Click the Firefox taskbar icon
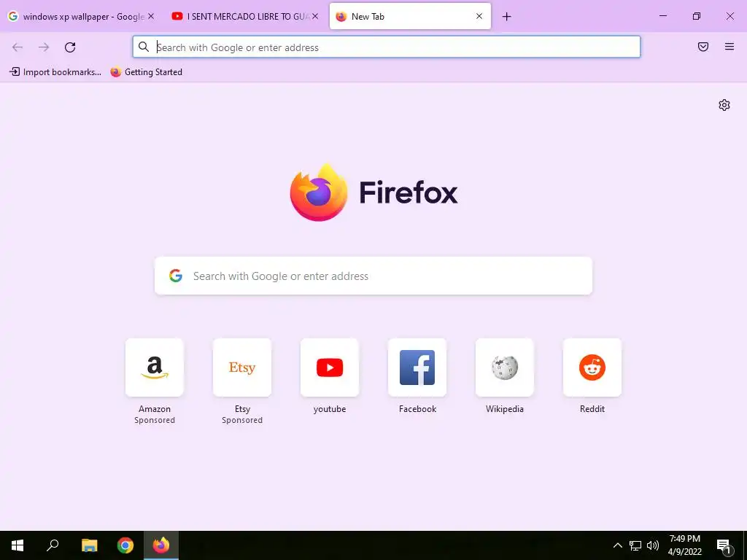The width and height of the screenshot is (747, 560). 161,545
